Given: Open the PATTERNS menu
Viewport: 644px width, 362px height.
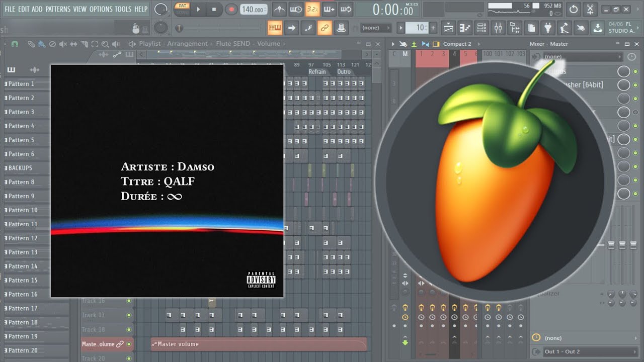Looking at the screenshot, I should point(58,9).
